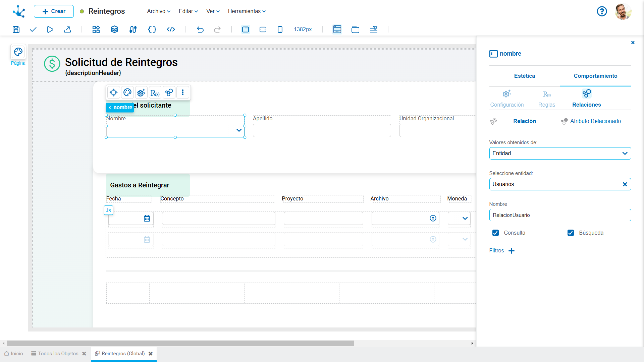The height and width of the screenshot is (362, 644).
Task: Click the containers outline icon
Action: coord(355,29)
